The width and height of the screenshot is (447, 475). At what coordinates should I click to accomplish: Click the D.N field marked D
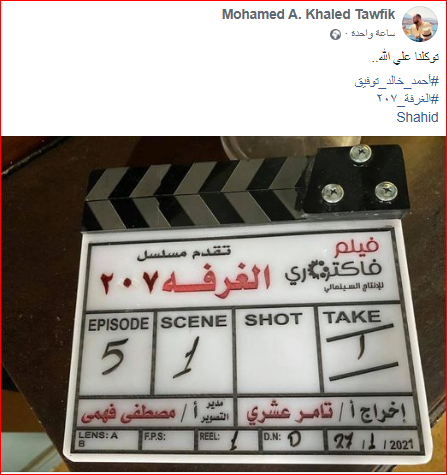click(x=292, y=440)
